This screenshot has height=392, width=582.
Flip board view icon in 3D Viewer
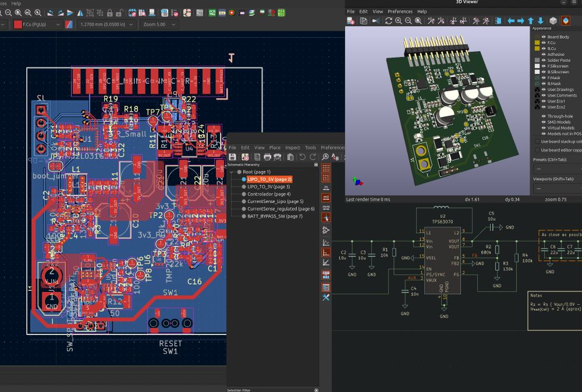click(498, 21)
